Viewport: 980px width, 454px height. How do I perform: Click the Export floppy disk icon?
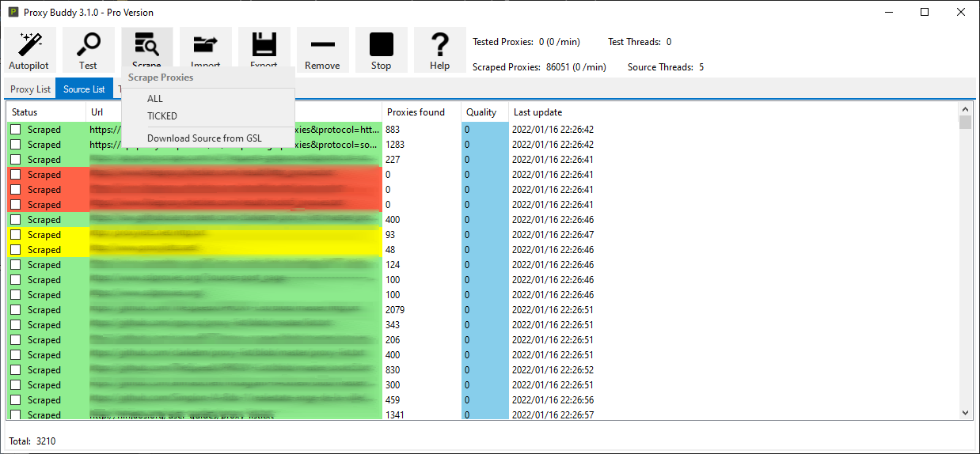click(264, 44)
